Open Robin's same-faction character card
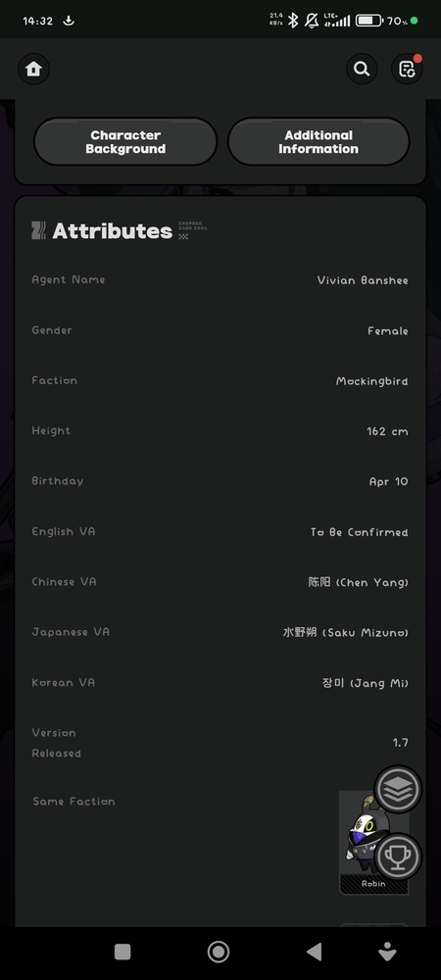 [x=373, y=843]
